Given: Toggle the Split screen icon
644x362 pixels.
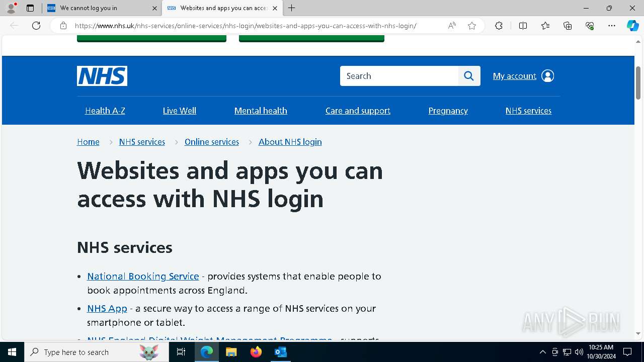Looking at the screenshot, I should pos(523,26).
